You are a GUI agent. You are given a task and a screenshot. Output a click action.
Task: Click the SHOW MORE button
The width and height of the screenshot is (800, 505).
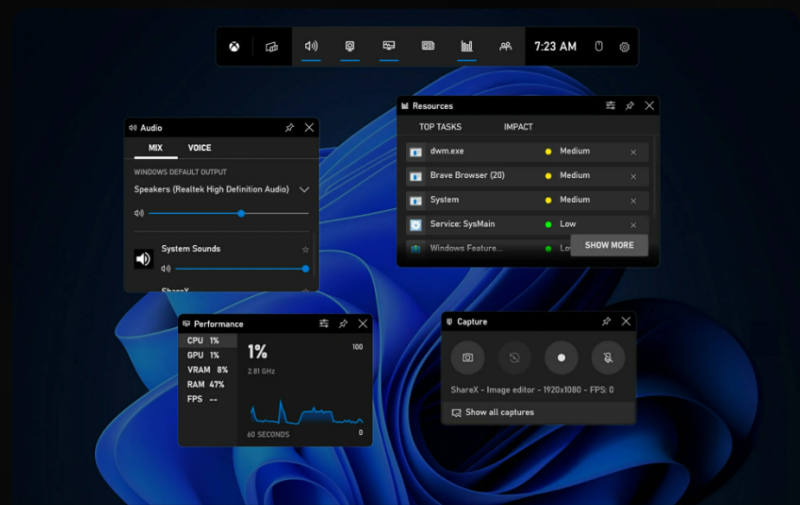pos(609,245)
